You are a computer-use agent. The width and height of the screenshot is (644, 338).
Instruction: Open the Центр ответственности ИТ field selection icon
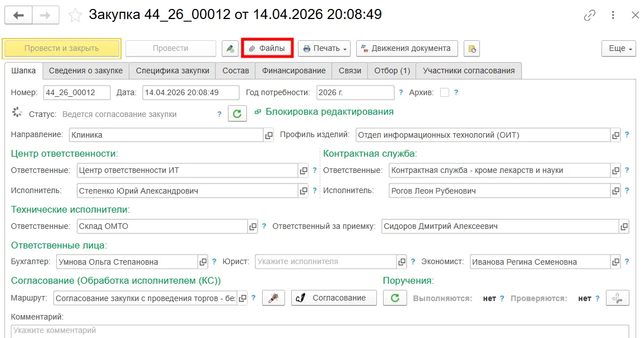303,171
